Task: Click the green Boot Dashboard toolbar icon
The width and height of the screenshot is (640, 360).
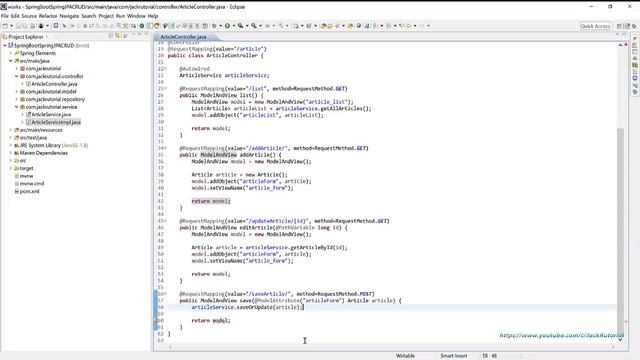Action: (x=142, y=26)
